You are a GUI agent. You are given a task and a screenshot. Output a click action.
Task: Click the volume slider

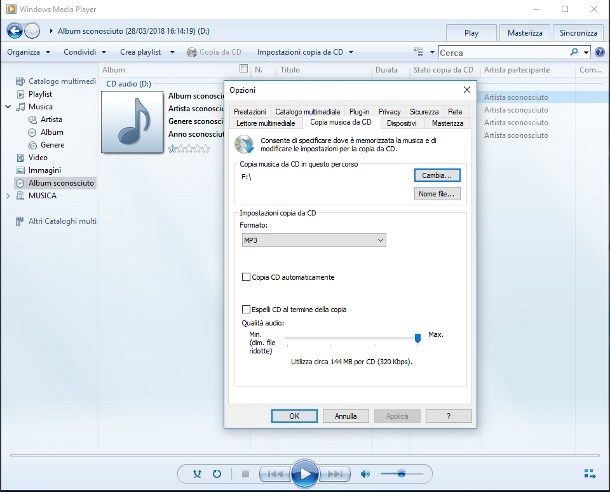tap(401, 474)
